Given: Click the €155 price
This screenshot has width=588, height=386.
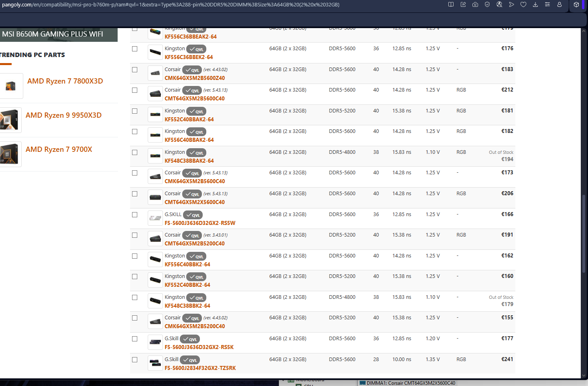Looking at the screenshot, I should coord(507,318).
